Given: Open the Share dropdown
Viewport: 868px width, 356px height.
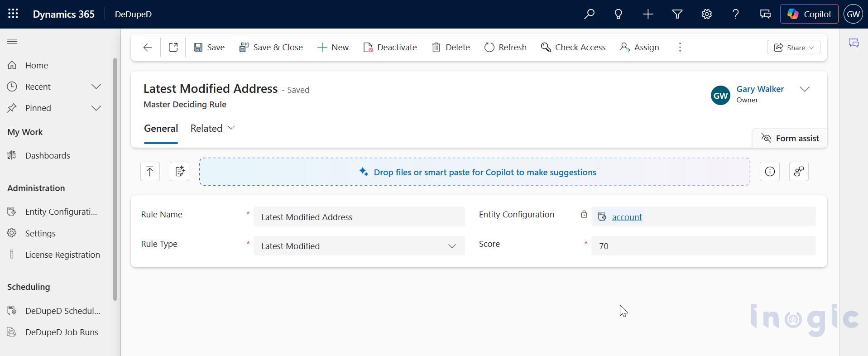Looking at the screenshot, I should point(793,47).
